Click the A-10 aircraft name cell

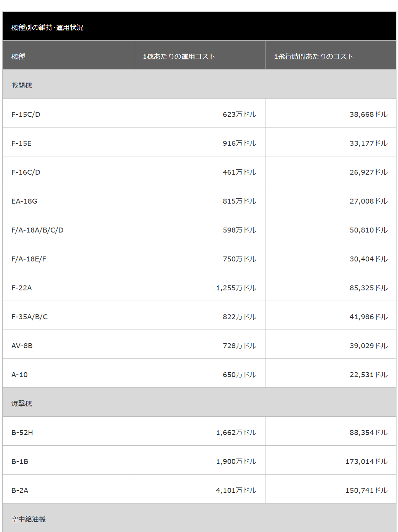pyautogui.click(x=19, y=374)
